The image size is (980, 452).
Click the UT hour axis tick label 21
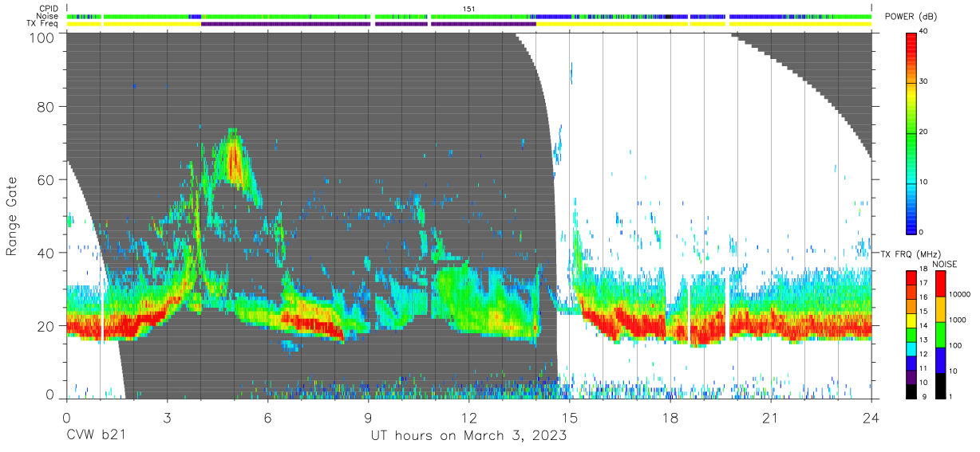tap(771, 418)
